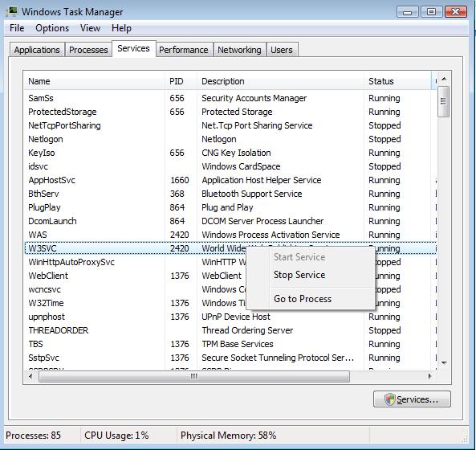Image resolution: width=476 pixels, height=450 pixels.
Task: Minimize the Task Manager window
Action: tap(408, 12)
